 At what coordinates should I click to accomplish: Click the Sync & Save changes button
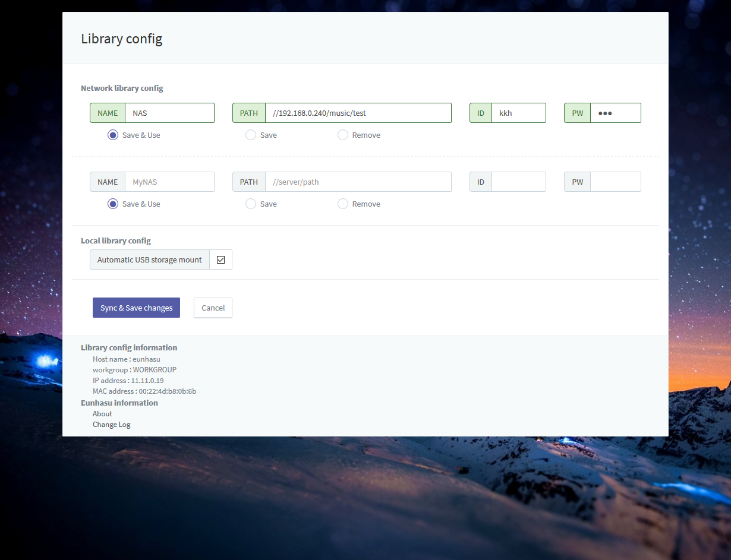tap(136, 308)
